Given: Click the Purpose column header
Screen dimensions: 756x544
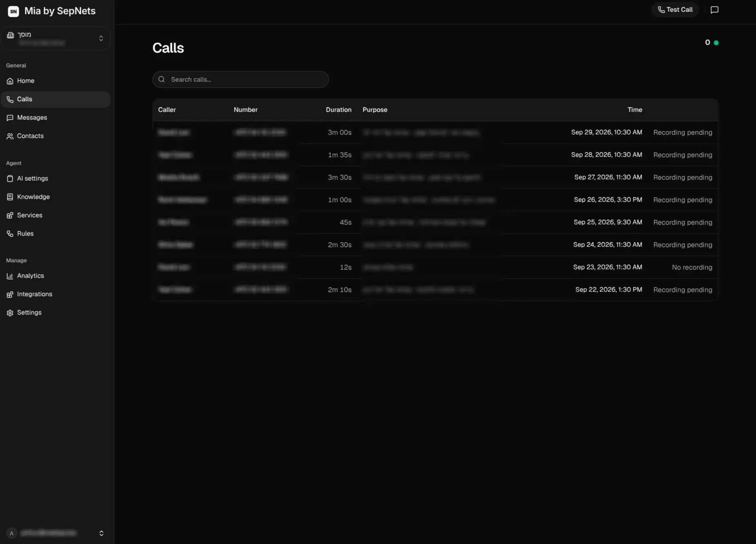Looking at the screenshot, I should (x=375, y=110).
